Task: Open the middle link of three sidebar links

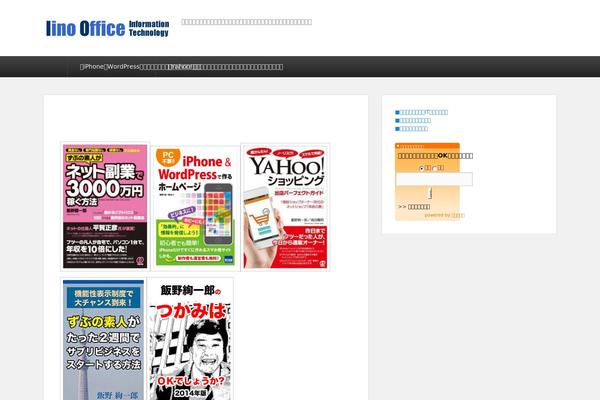Action: pos(413,121)
